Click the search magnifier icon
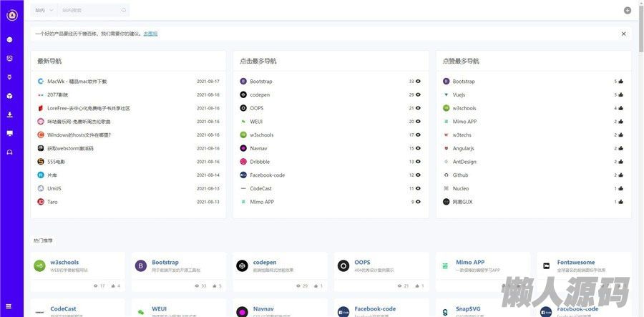Viewport: 644px width, 317px height. point(124,10)
